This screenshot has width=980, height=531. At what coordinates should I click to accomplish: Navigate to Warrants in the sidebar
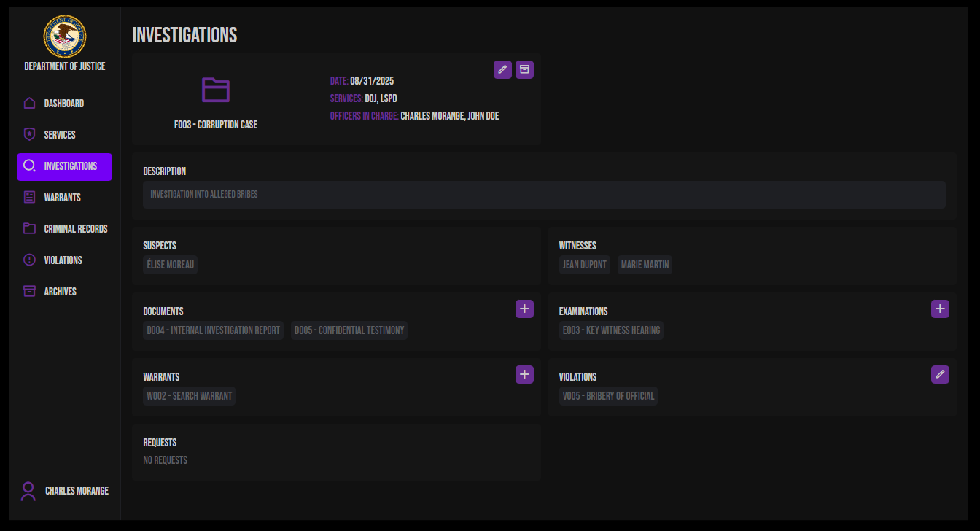click(62, 198)
